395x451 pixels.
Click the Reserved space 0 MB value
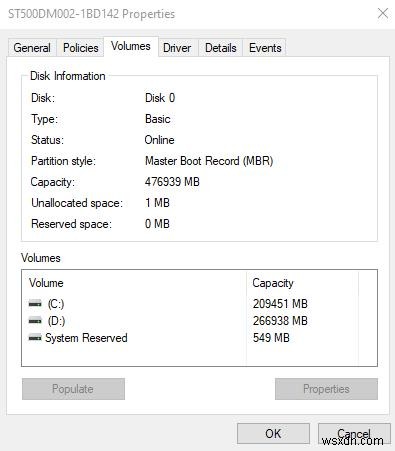click(x=157, y=224)
